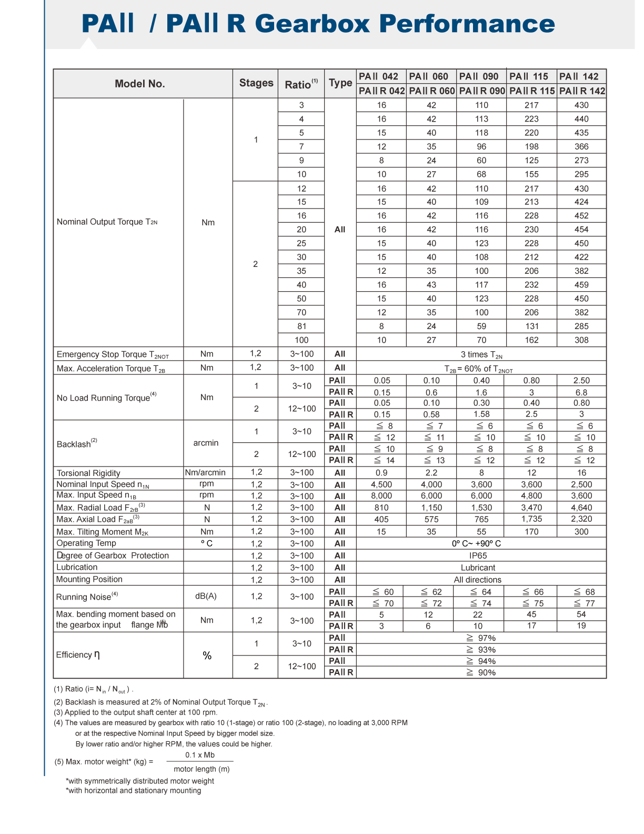Select the 'Emergency Stop Torque' row label

113,354
